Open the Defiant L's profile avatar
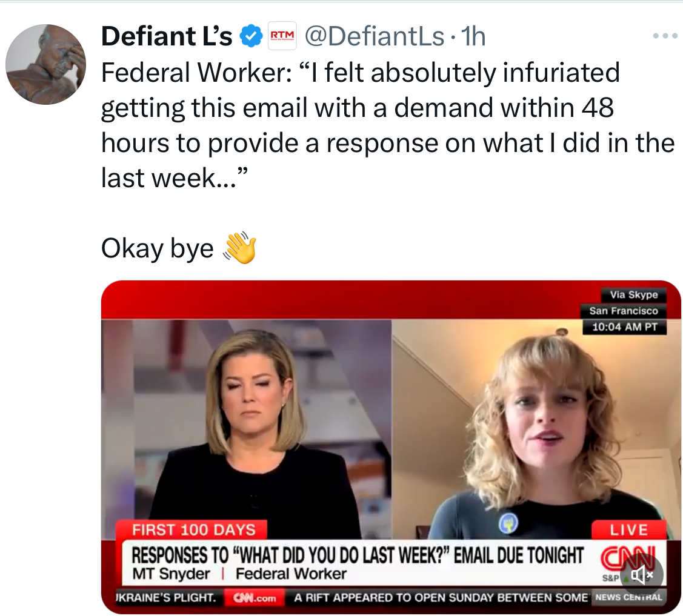The width and height of the screenshot is (683, 616). [x=46, y=64]
